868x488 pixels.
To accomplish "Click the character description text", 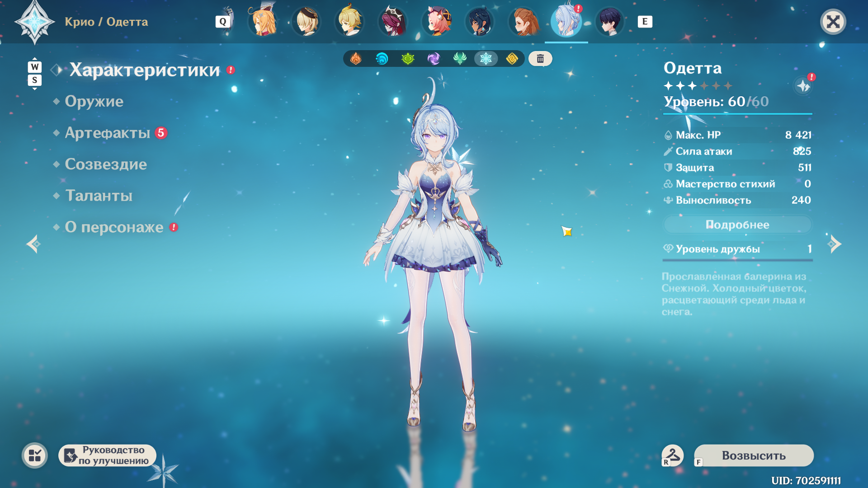I will click(734, 294).
